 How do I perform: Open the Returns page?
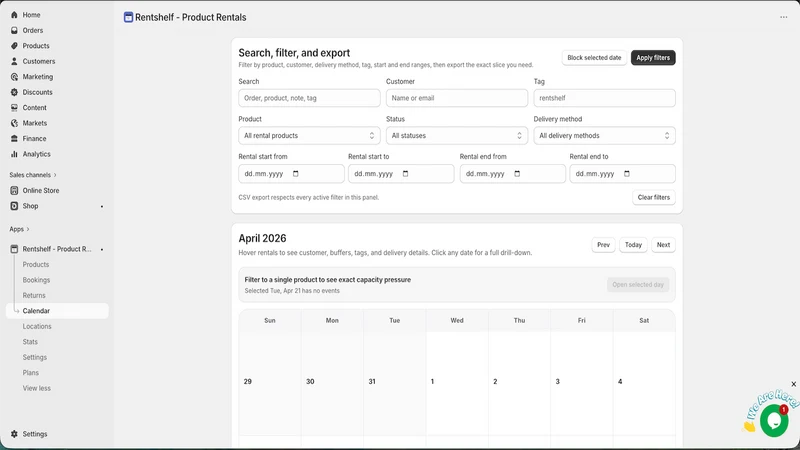pyautogui.click(x=34, y=295)
